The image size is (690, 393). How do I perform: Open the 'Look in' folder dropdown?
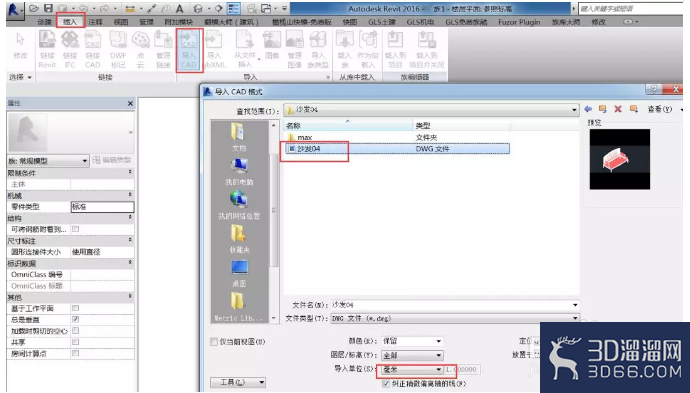pyautogui.click(x=431, y=109)
